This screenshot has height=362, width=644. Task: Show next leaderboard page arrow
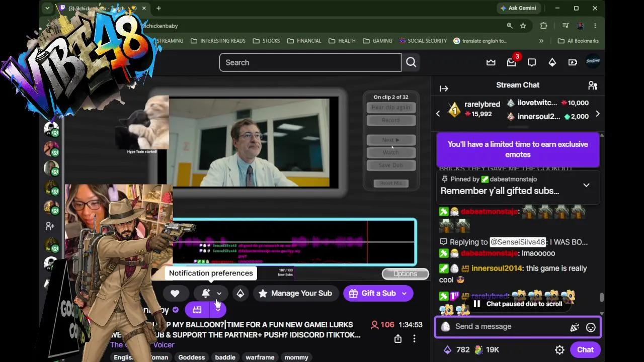click(x=597, y=114)
